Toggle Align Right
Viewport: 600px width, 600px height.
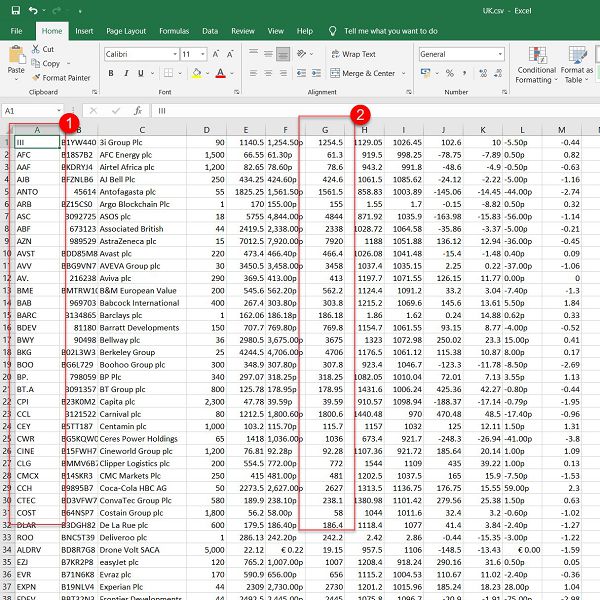[283, 73]
